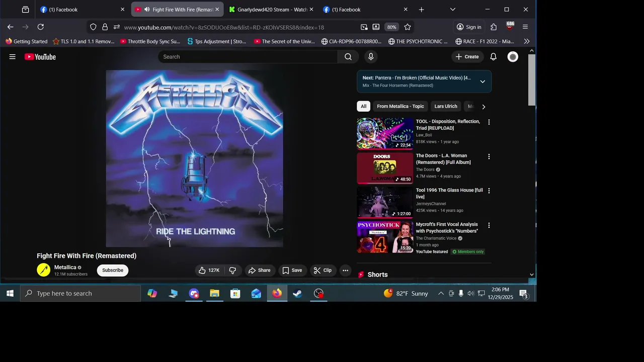Open Firefox application menu
The height and width of the screenshot is (362, 644).
[x=525, y=27]
